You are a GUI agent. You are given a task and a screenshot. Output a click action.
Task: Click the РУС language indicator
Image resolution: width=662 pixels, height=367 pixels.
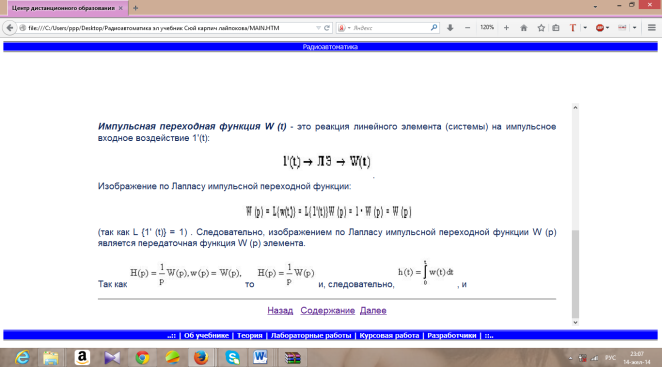(610, 358)
